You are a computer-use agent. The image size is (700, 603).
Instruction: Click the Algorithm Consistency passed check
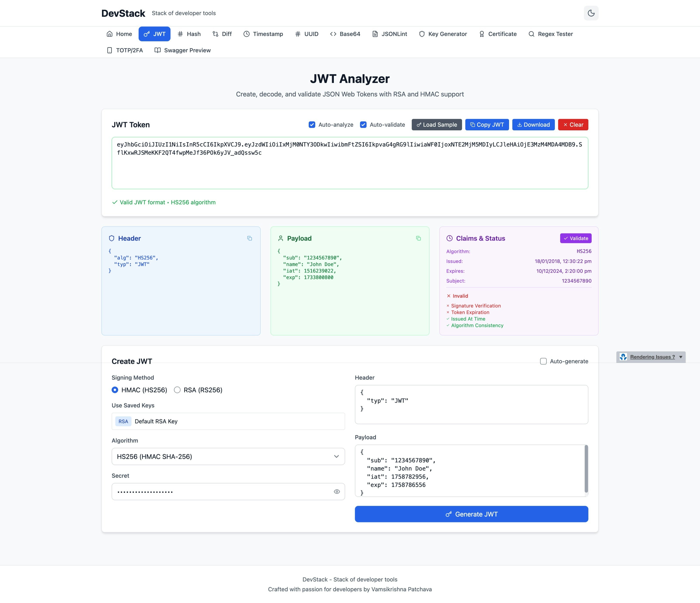click(475, 326)
